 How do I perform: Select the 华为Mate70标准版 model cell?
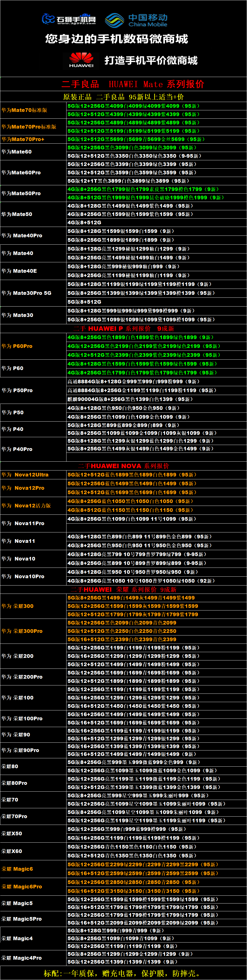[x=34, y=110]
